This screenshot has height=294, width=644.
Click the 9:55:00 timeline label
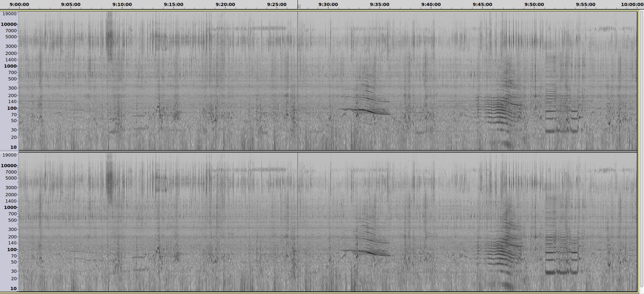tap(585, 4)
